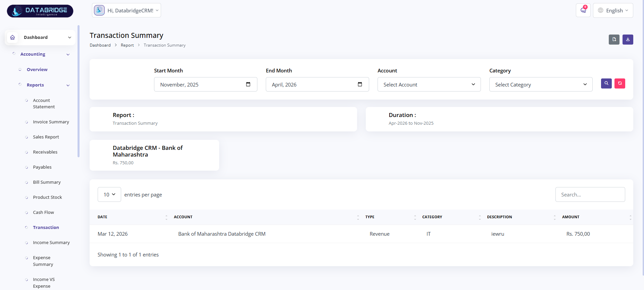Open Select Account dropdown
Image resolution: width=644 pixels, height=290 pixels.
(x=429, y=84)
